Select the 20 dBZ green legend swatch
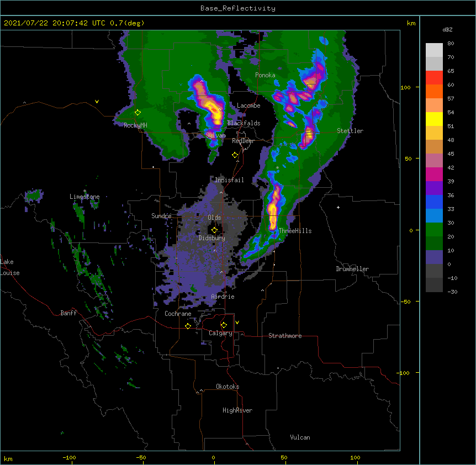 [x=434, y=230]
